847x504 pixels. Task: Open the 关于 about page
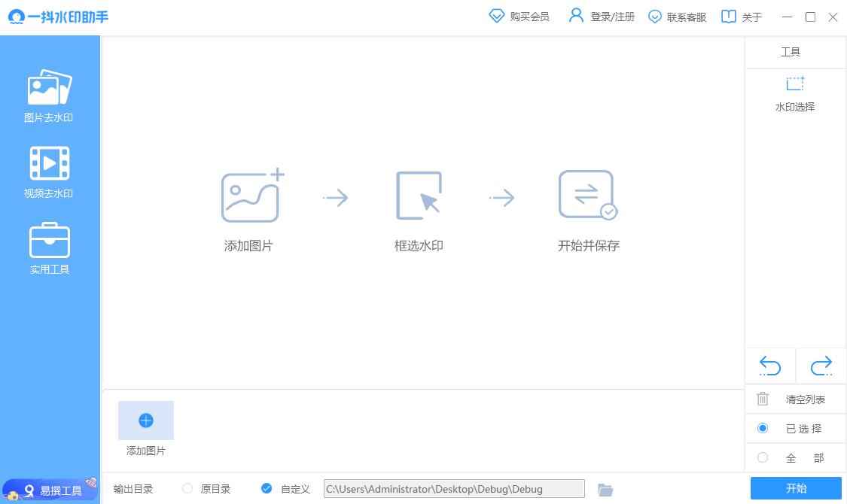(x=742, y=17)
